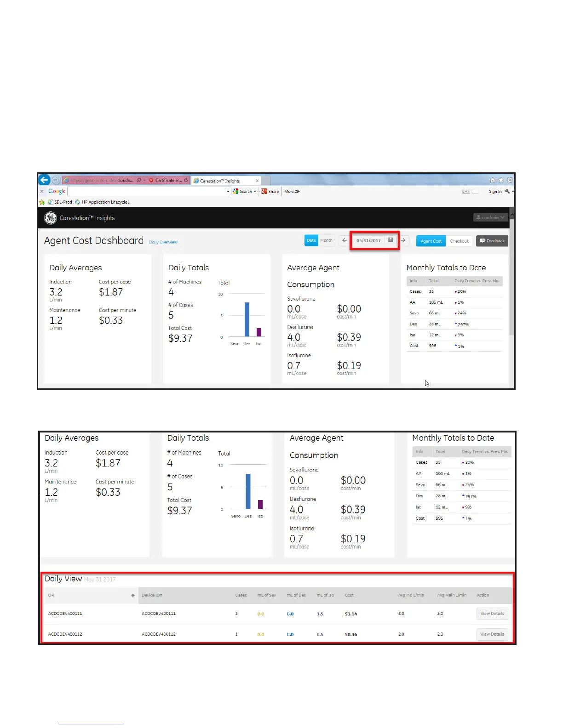View Details for ACDCDEV400111 row
The height and width of the screenshot is (728, 563).
pyautogui.click(x=492, y=614)
